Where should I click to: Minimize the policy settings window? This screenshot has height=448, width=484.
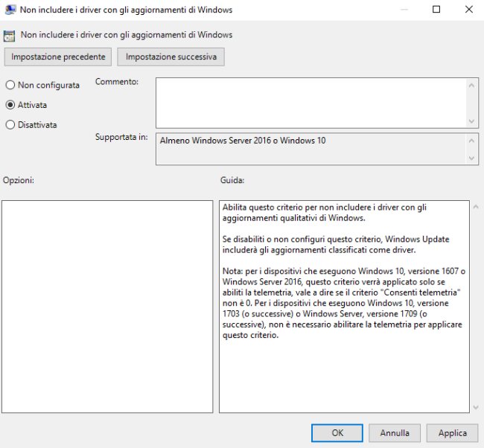point(404,10)
